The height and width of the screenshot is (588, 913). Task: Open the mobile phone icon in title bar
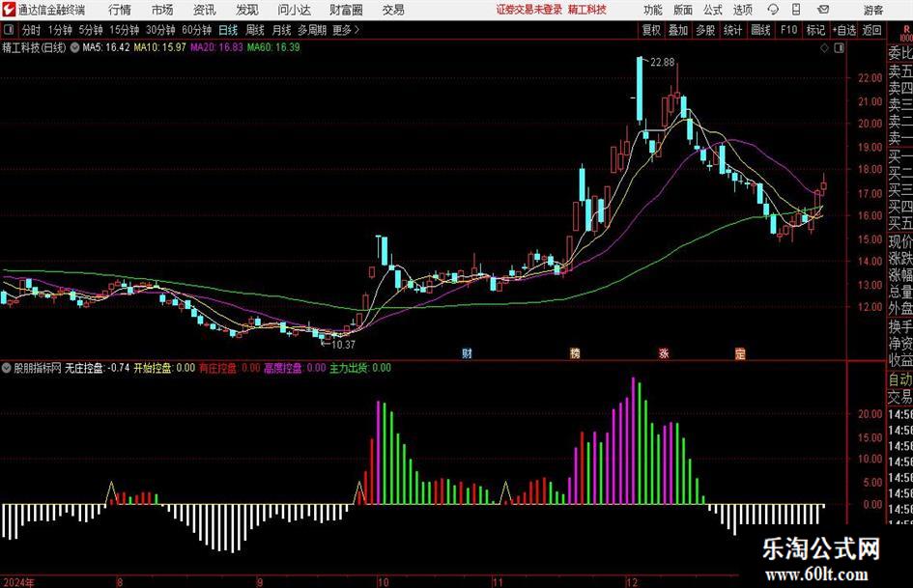(x=796, y=10)
